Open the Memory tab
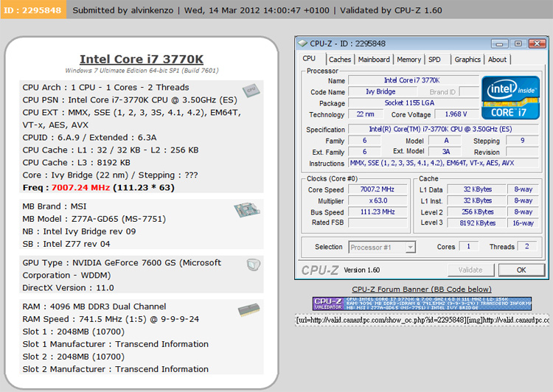Viewport: 553px width, 392px height. [408, 60]
